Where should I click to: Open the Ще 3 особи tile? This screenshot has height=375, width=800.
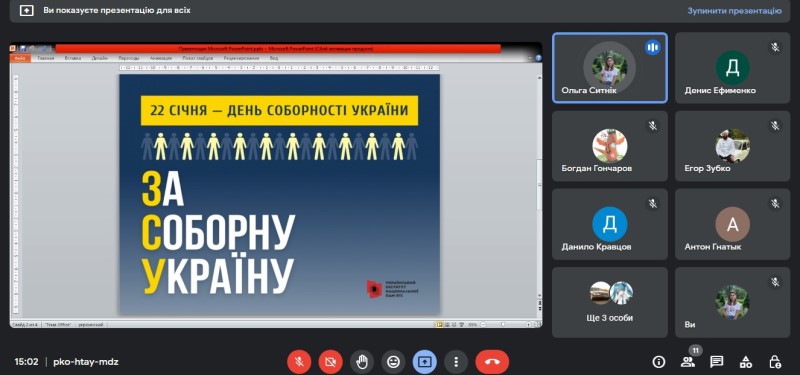pyautogui.click(x=610, y=302)
